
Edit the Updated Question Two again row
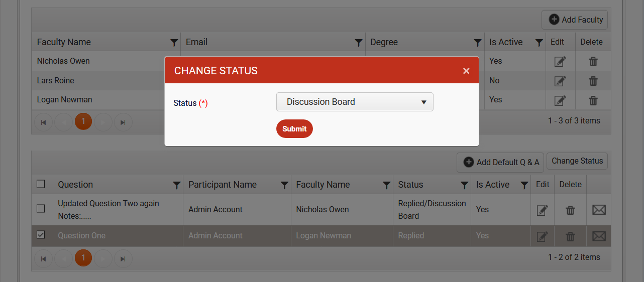point(543,210)
